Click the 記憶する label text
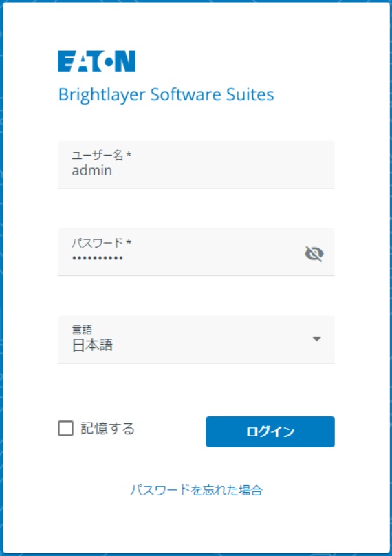Image resolution: width=392 pixels, height=556 pixels. tap(107, 428)
